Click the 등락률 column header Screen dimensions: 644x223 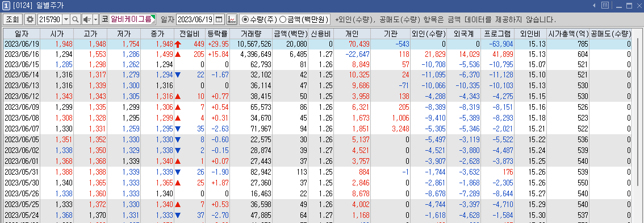click(218, 34)
